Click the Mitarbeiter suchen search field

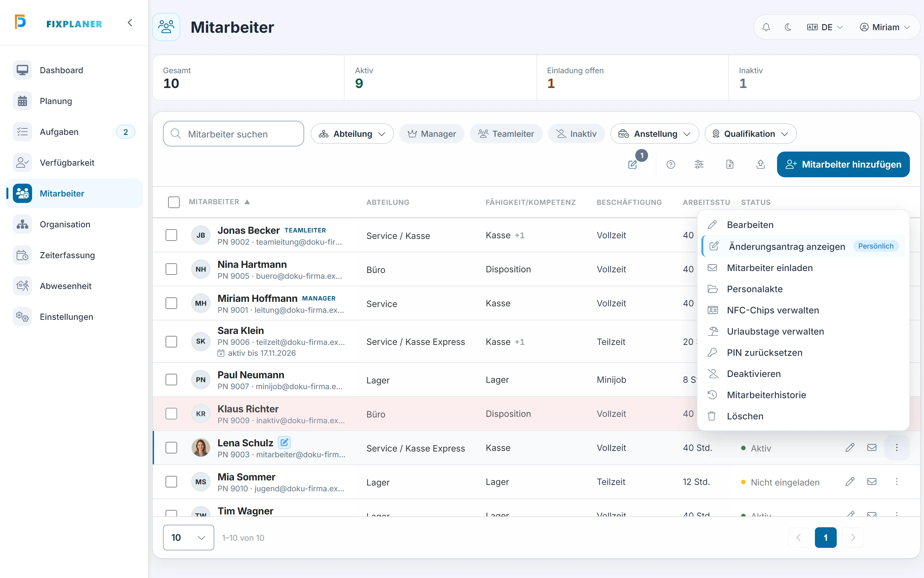(234, 134)
